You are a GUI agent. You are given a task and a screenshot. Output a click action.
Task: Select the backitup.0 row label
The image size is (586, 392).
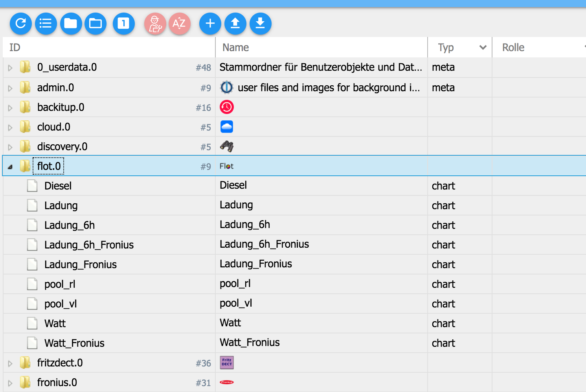pos(61,107)
